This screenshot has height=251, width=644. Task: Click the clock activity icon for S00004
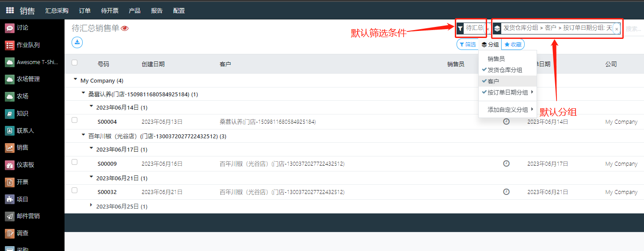(x=506, y=122)
